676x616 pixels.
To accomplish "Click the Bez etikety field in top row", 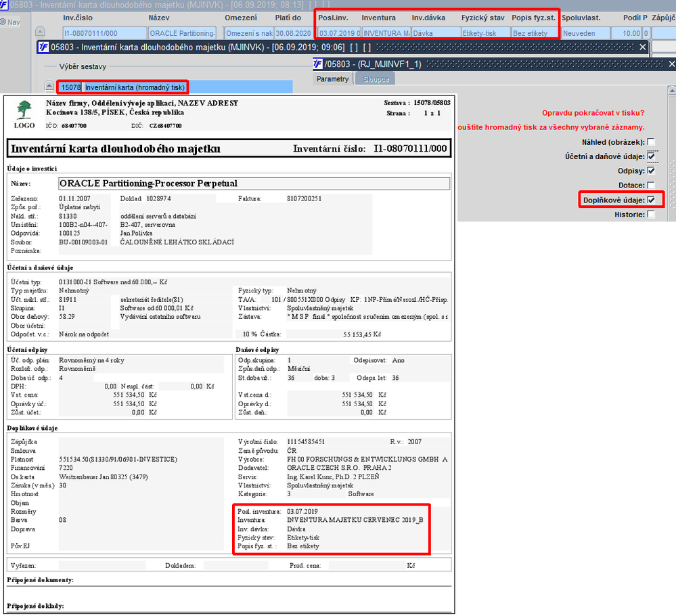I will point(535,33).
